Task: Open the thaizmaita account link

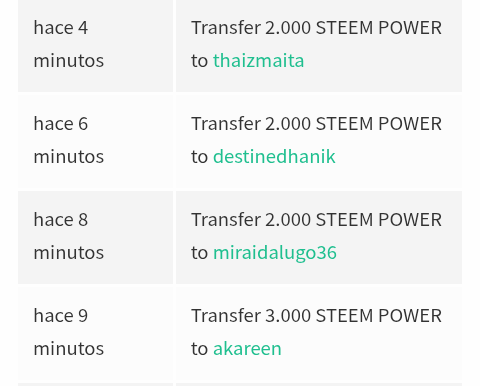Action: pyautogui.click(x=258, y=61)
